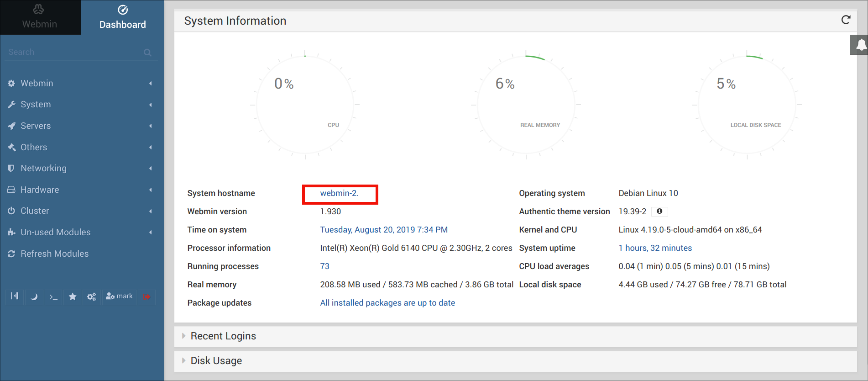Screen dimensions: 868x381
Task: Click the drive icon beside Hardware
Action: click(x=11, y=190)
